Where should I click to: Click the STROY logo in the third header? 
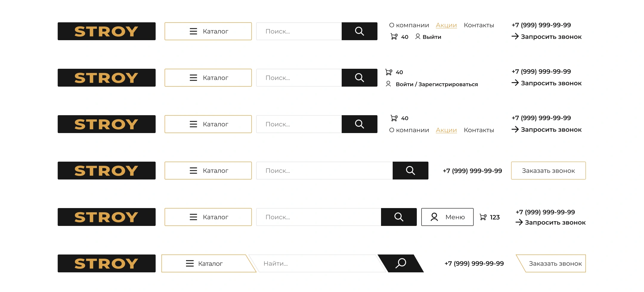(x=106, y=124)
